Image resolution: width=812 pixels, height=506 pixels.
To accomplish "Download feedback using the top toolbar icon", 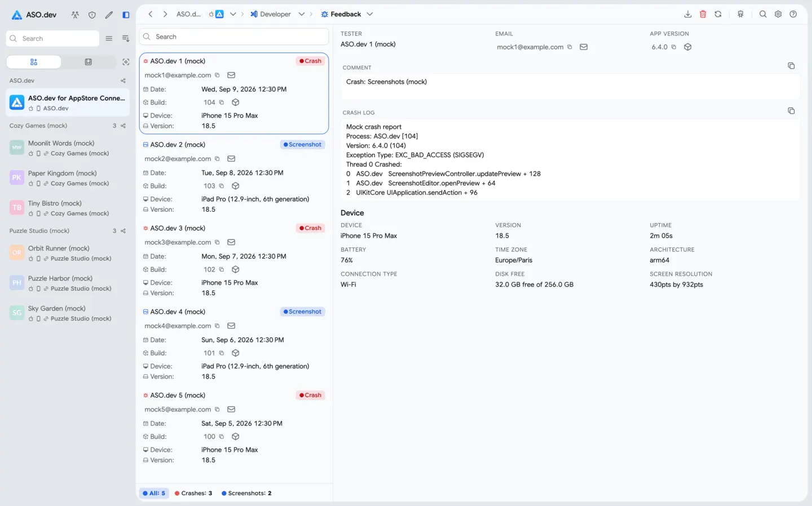I will pos(687,14).
